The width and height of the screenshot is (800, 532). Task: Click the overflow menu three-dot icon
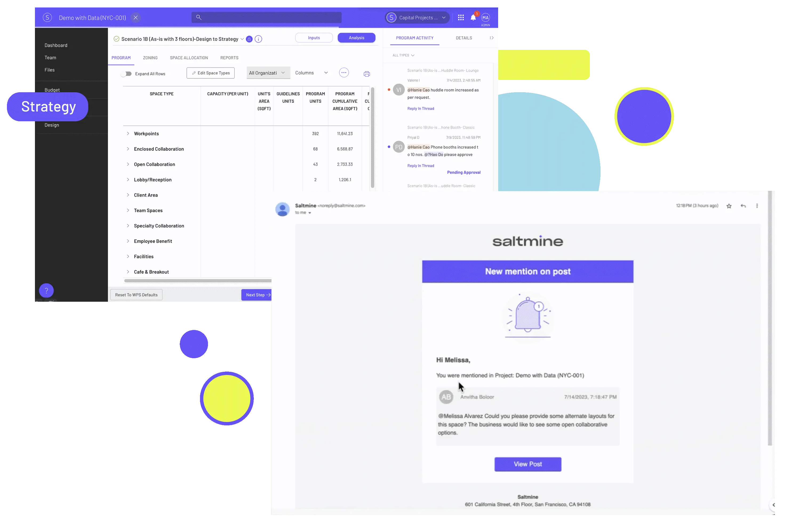pyautogui.click(x=344, y=72)
